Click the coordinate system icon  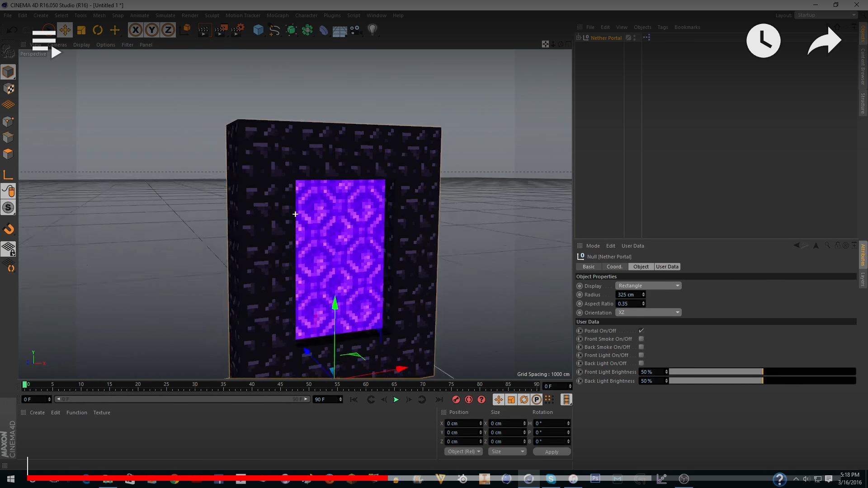(x=185, y=30)
